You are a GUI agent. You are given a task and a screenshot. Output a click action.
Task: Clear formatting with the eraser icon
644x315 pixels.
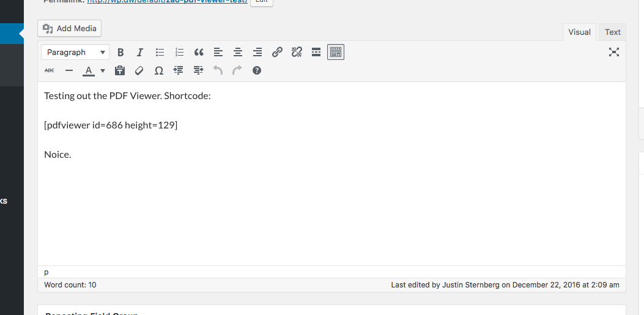click(x=139, y=70)
